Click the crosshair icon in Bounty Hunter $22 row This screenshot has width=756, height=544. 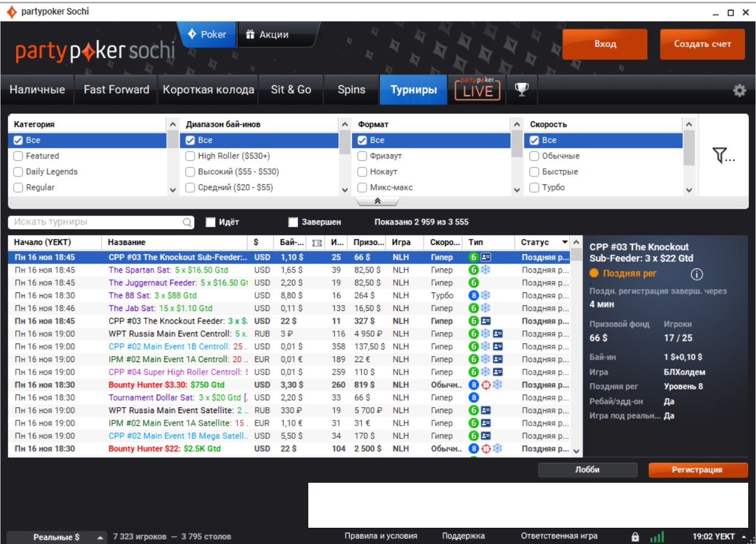(x=486, y=449)
